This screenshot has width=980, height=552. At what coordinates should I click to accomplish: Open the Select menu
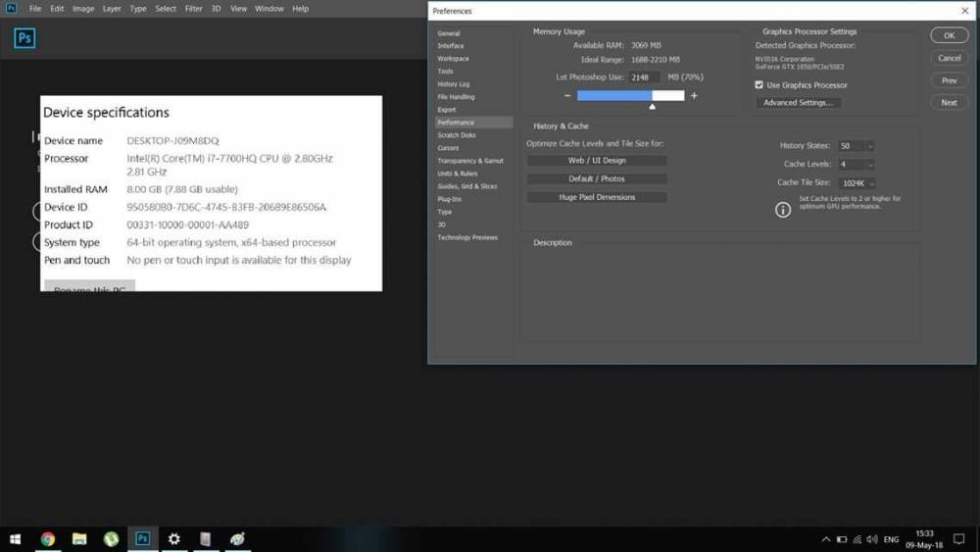[x=166, y=9]
